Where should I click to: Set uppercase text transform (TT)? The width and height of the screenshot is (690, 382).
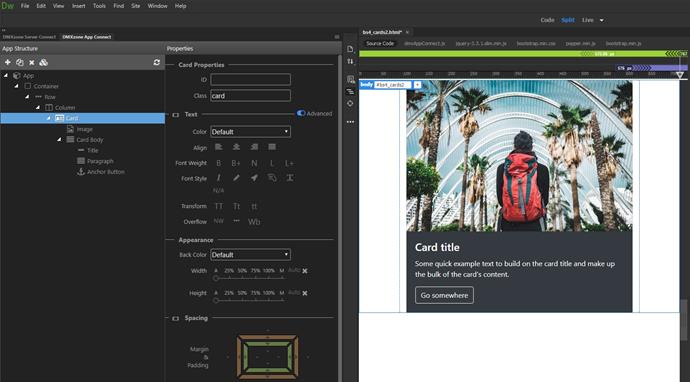tap(219, 206)
